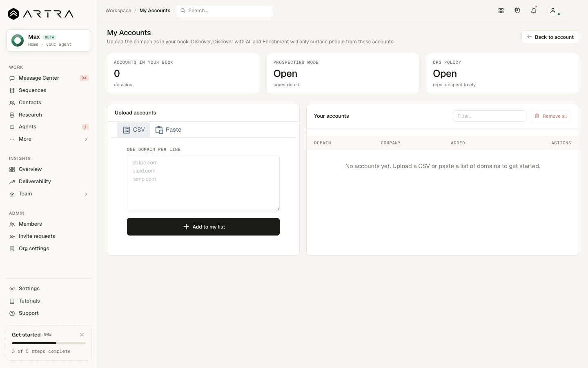Expand the Team section chevron

click(x=86, y=194)
